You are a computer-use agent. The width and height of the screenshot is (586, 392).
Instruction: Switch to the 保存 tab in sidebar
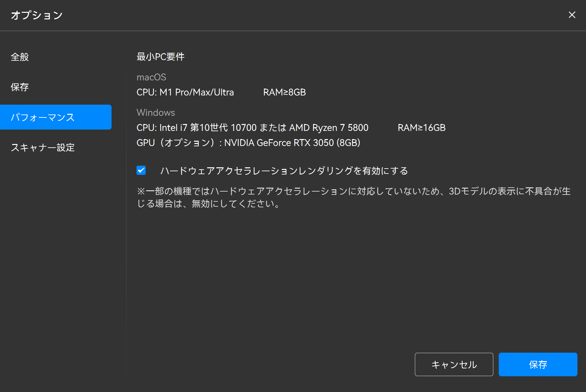tap(20, 87)
